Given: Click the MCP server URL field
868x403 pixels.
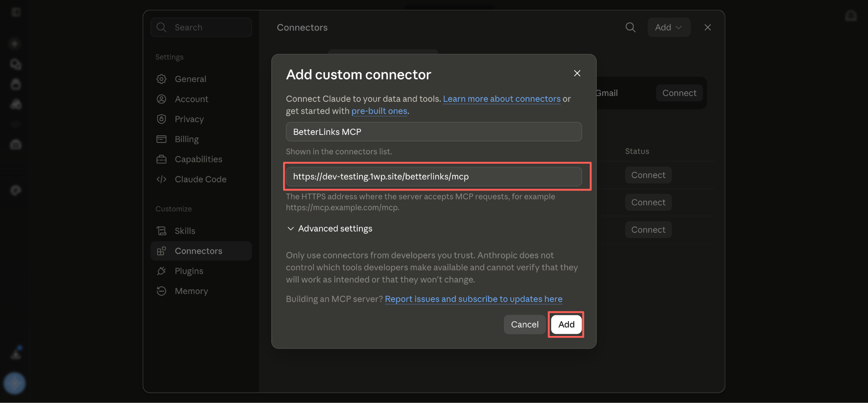Looking at the screenshot, I should coord(434,176).
